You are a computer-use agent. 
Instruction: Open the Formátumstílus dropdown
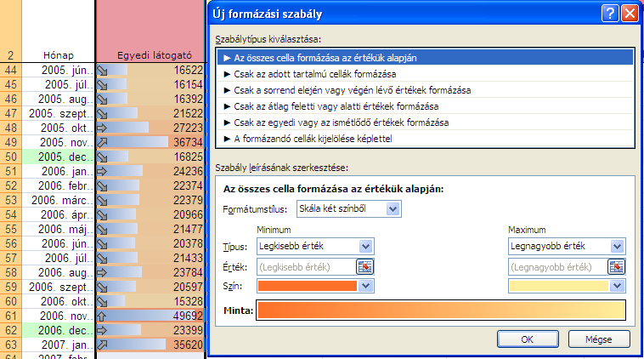click(x=393, y=209)
